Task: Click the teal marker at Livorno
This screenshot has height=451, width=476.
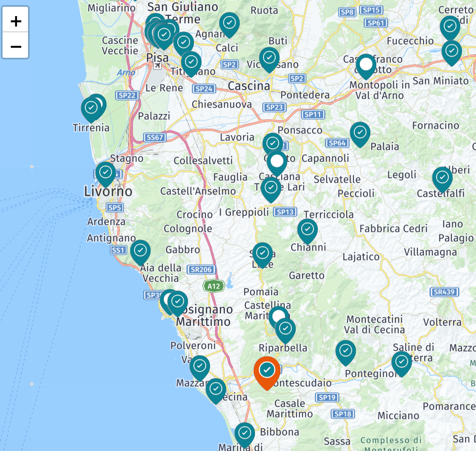Action: click(105, 172)
